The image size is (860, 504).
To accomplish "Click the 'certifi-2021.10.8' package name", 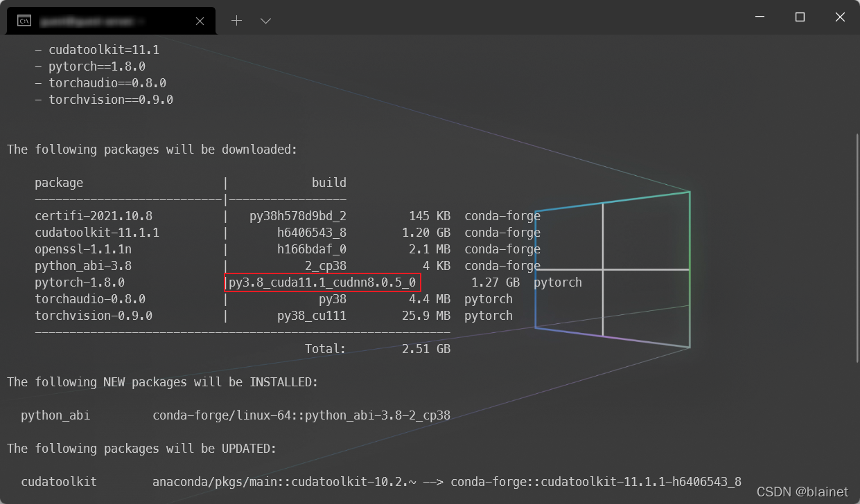I will click(x=94, y=216).
